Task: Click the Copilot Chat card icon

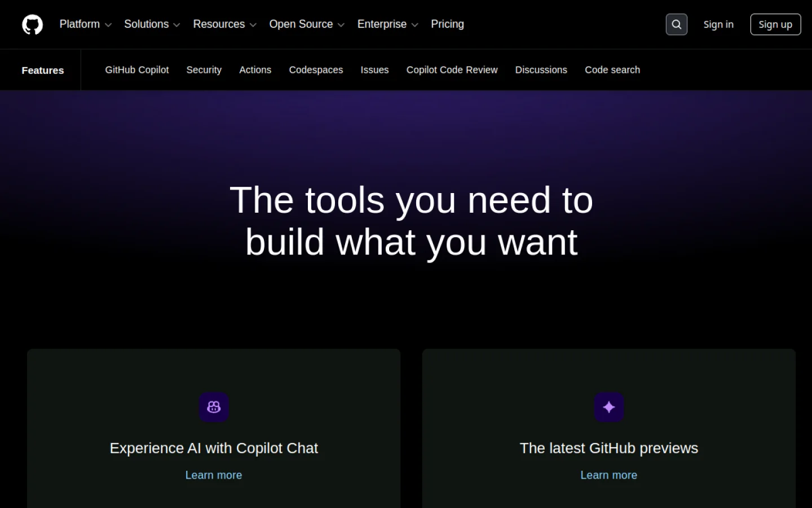Action: (x=214, y=407)
